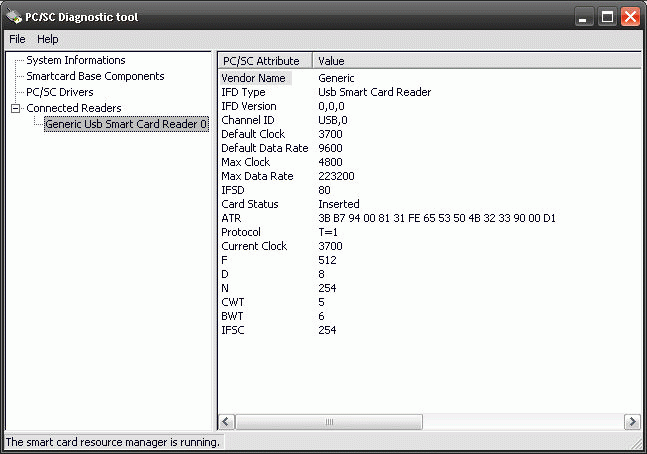Click the Generic vendor value
Viewport: 647px width, 454px height.
[336, 78]
